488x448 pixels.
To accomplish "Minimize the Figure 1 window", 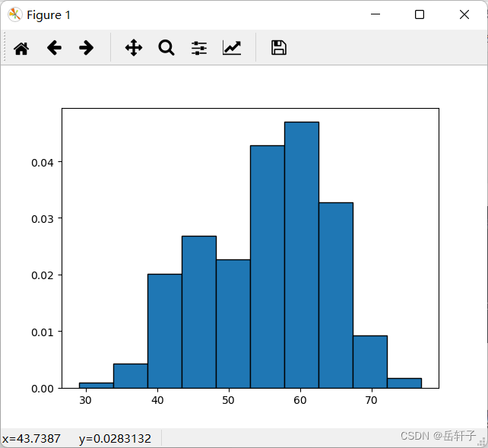I will pos(376,14).
